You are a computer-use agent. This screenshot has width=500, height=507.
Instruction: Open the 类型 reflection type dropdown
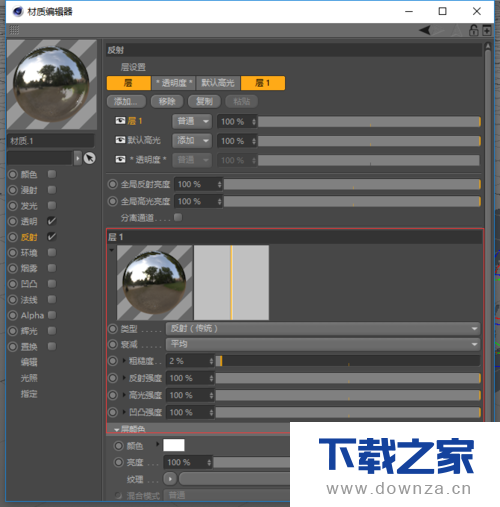pos(323,329)
